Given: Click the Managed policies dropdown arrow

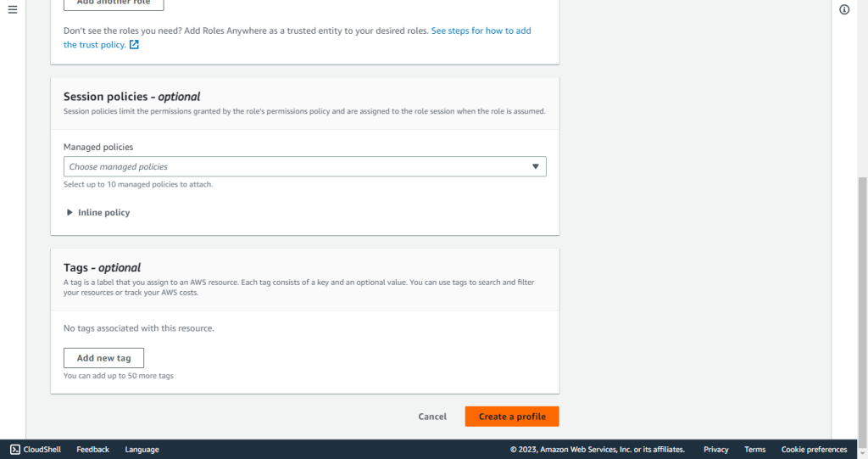Looking at the screenshot, I should click(536, 166).
